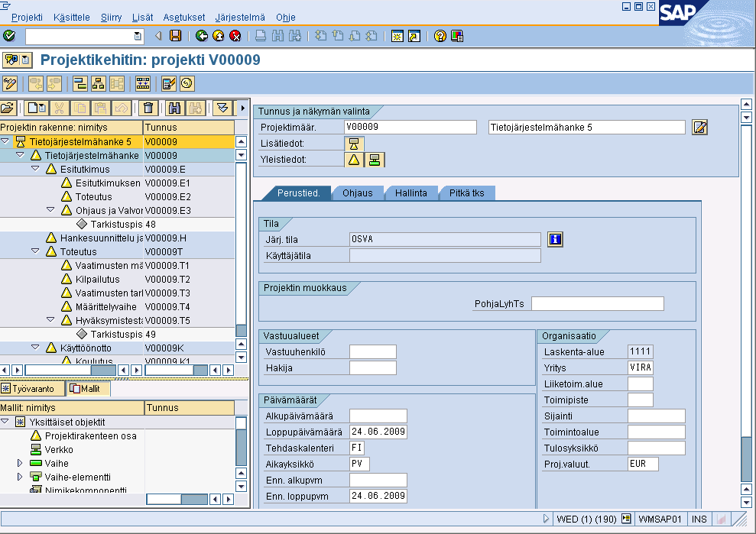Screen dimensions: 756x534
Task: Click the Customize local layout icon
Action: (457, 36)
